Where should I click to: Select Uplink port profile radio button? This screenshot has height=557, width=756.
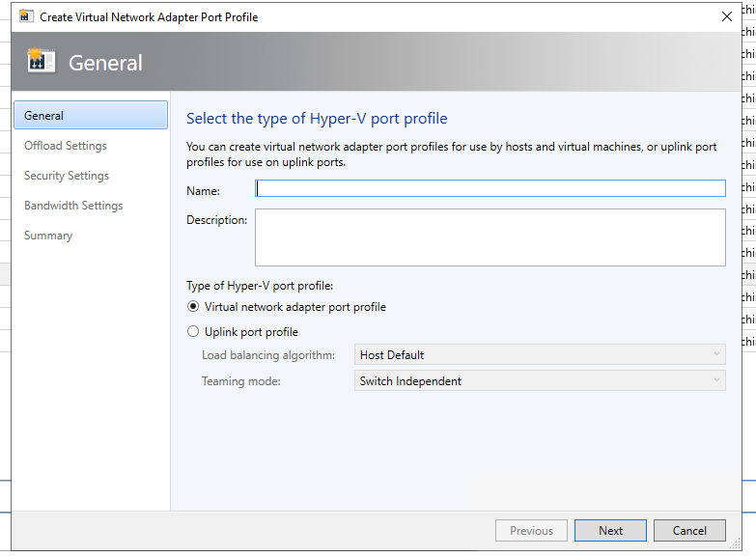(x=193, y=332)
